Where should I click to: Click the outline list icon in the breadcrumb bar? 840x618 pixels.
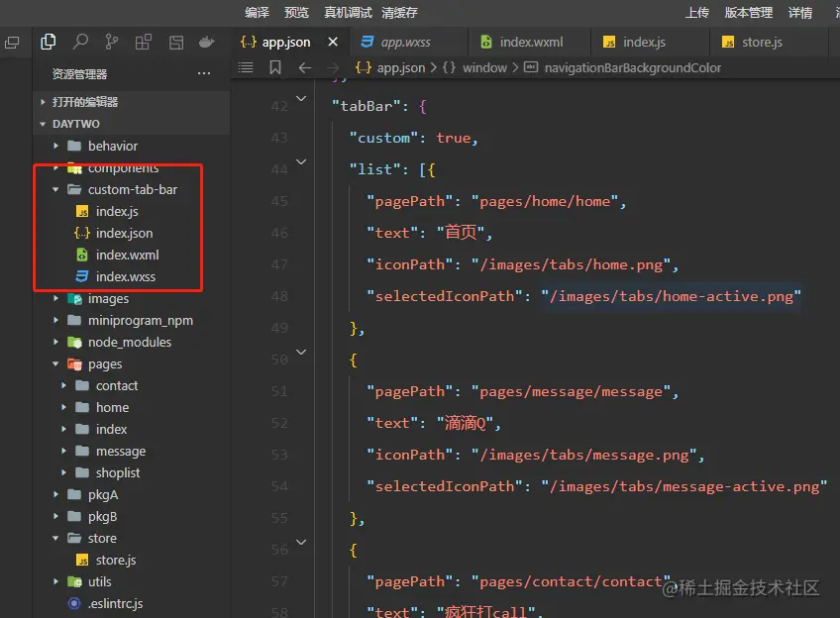coord(246,67)
